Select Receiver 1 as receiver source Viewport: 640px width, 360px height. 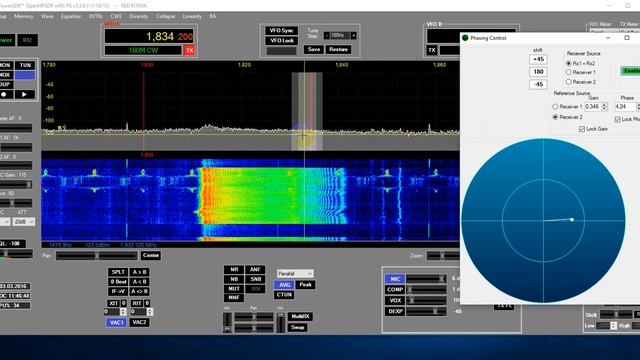569,72
